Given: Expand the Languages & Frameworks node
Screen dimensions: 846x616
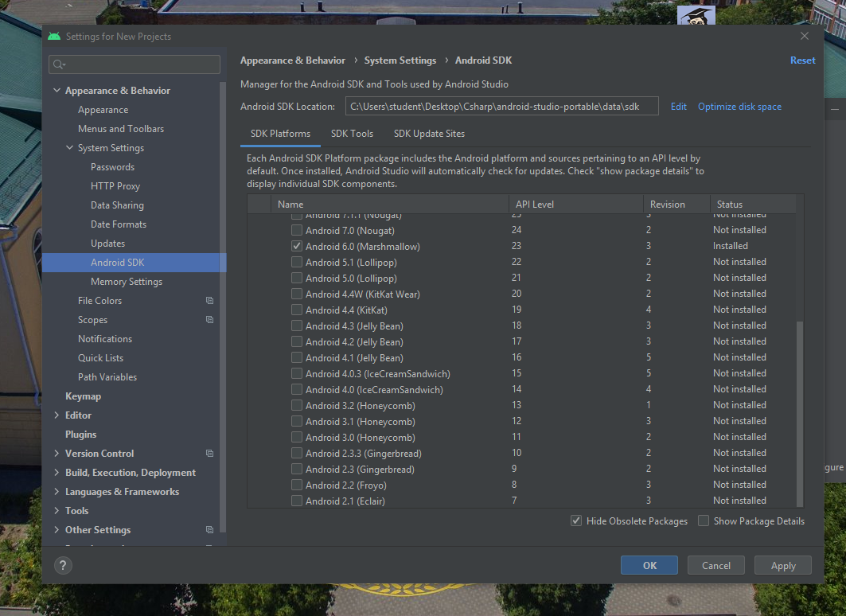Looking at the screenshot, I should tap(57, 491).
